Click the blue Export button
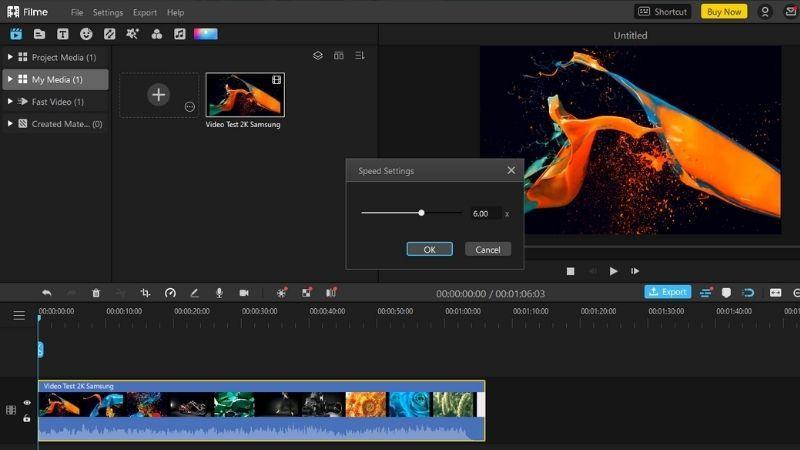800x450 pixels. (x=668, y=292)
